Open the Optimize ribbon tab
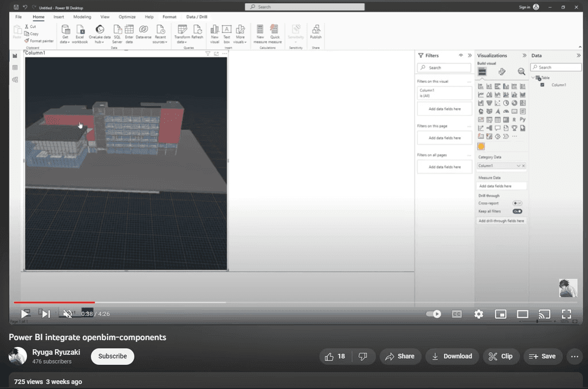Viewport: 588px width, 389px height. [x=127, y=17]
